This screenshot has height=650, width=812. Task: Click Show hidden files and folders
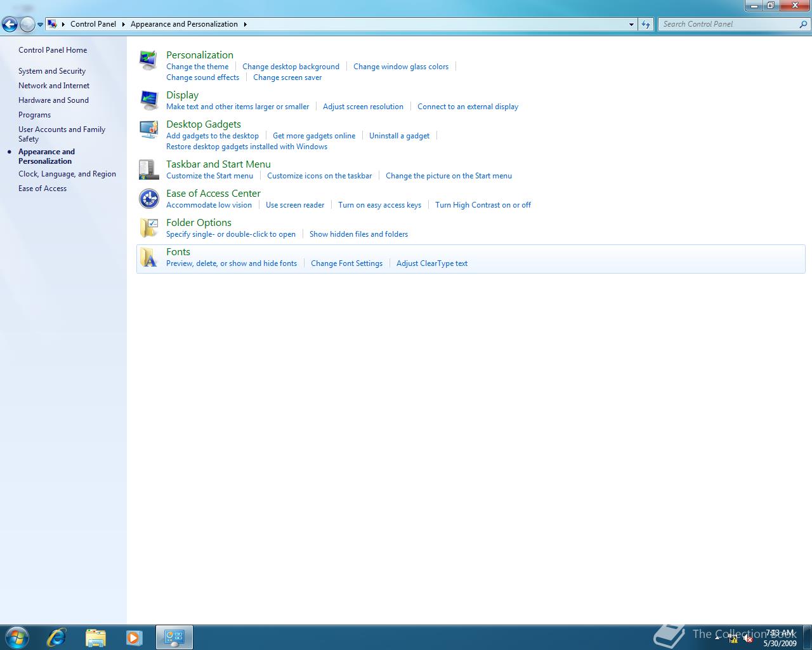click(358, 234)
